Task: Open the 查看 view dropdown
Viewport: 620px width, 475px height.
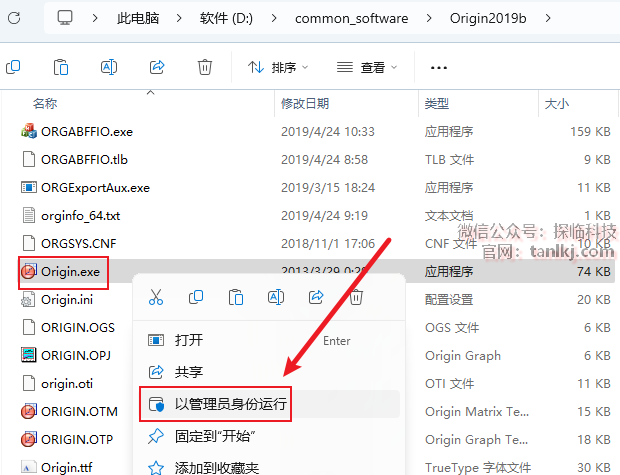Action: [x=367, y=67]
